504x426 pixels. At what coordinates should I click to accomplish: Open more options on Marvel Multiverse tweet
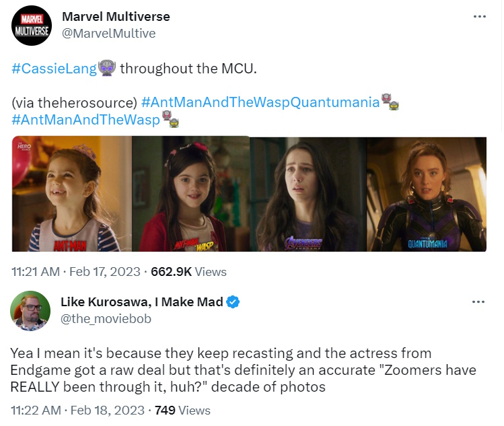click(479, 16)
